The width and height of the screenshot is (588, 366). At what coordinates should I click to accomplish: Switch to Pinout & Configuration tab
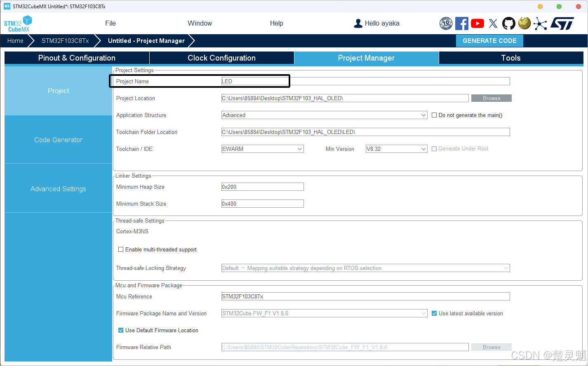point(77,58)
